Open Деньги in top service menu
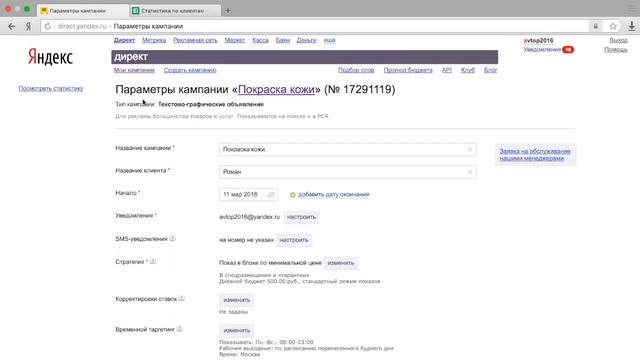The image size is (640, 360). [307, 40]
